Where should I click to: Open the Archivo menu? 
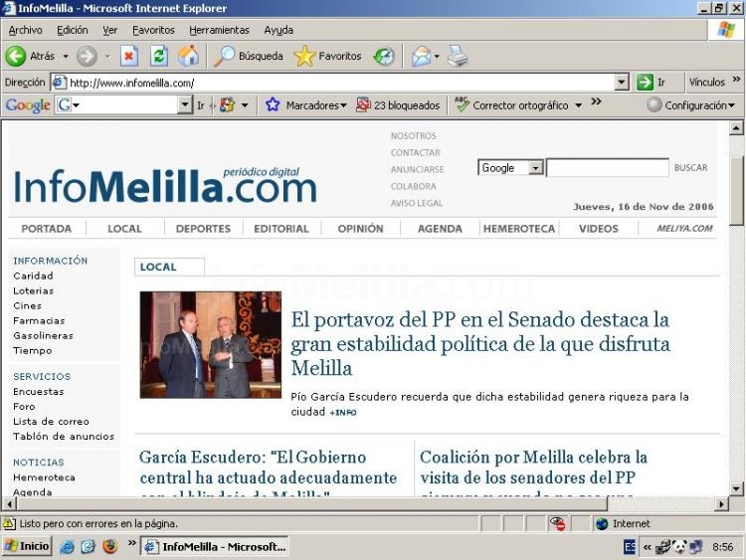point(25,30)
